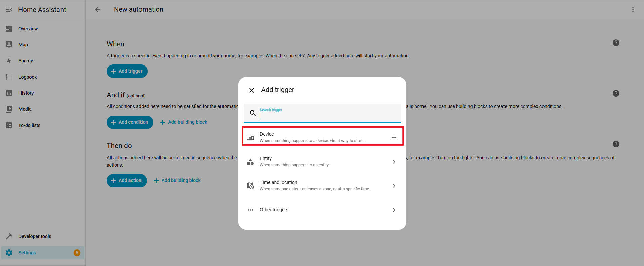
Task: Open the Logbook list icon
Action: 9,77
